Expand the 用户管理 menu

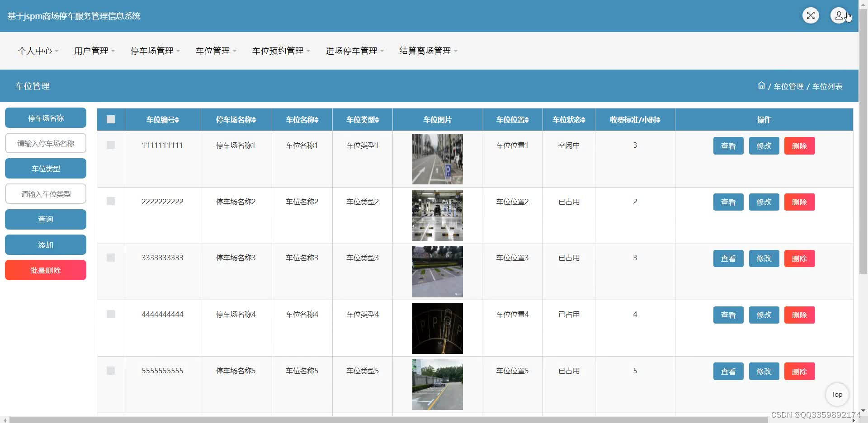94,51
